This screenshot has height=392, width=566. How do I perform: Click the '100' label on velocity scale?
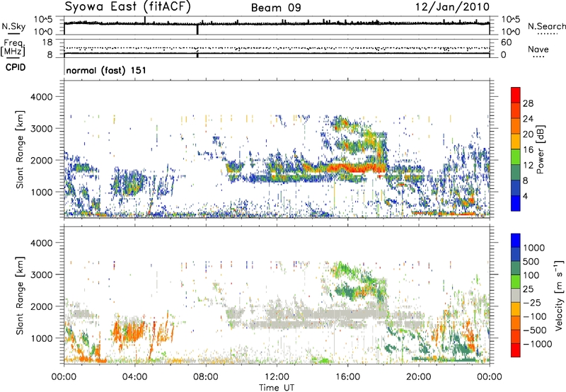click(531, 275)
